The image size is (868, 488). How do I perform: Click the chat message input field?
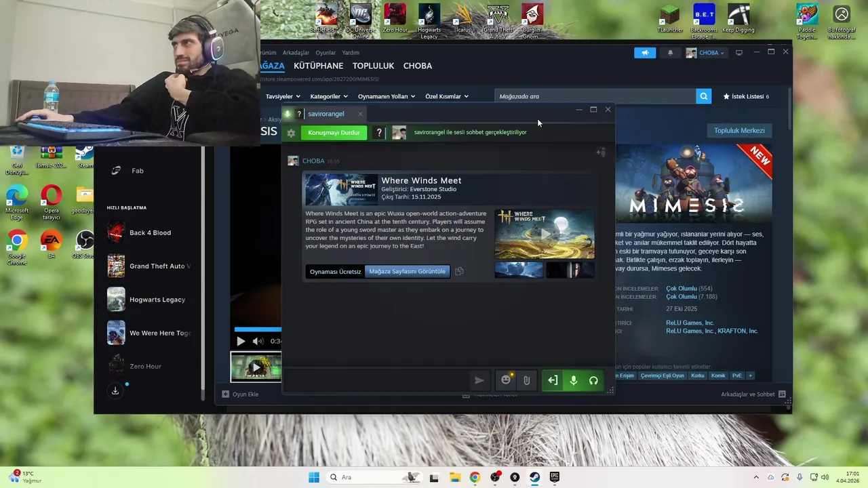click(376, 380)
